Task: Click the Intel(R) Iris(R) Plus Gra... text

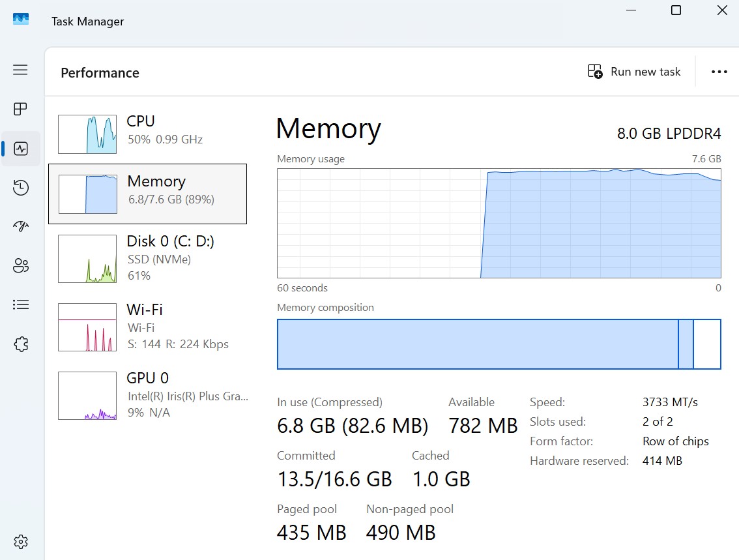Action: (x=188, y=396)
